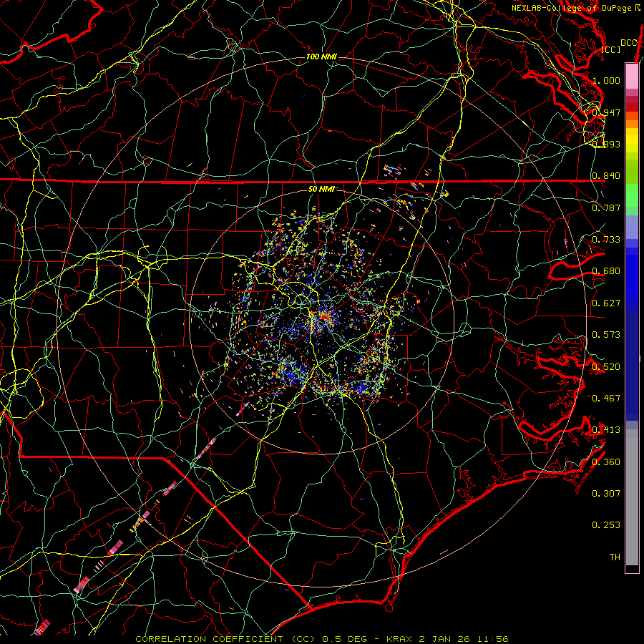Click the 0.253 scale value
The image size is (644, 644).
pyautogui.click(x=606, y=525)
